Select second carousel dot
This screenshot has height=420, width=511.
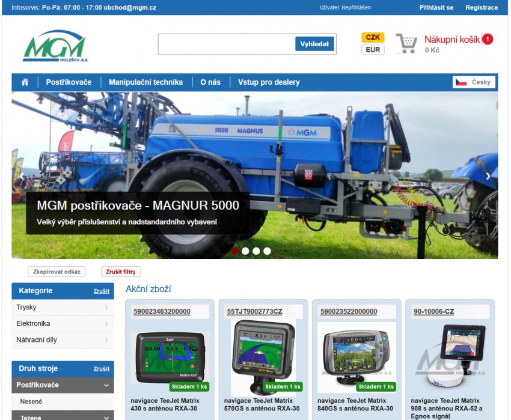245,251
